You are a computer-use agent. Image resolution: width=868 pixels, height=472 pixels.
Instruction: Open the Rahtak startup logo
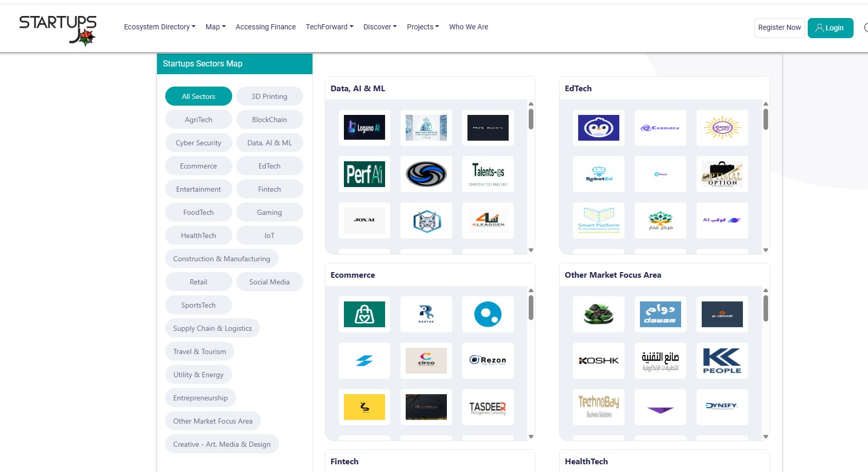[426, 314]
